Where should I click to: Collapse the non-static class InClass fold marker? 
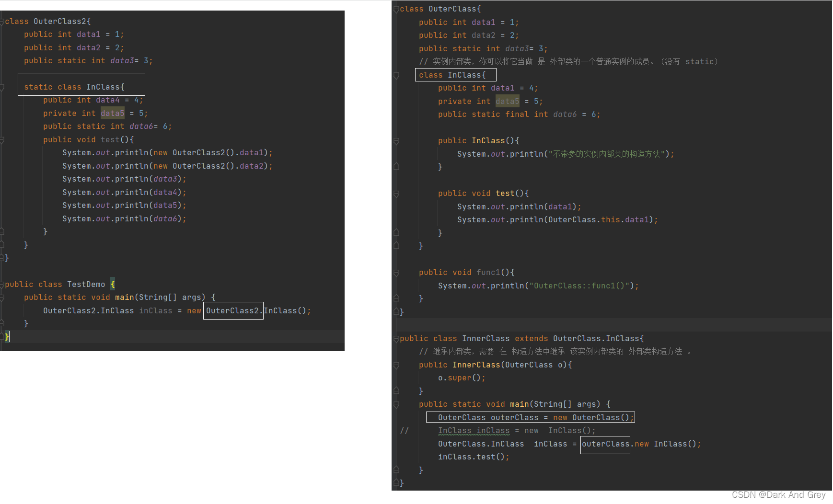click(396, 75)
